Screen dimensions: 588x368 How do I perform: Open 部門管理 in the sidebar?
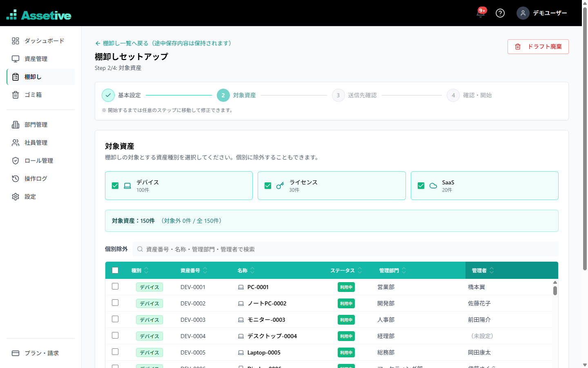coord(41,125)
